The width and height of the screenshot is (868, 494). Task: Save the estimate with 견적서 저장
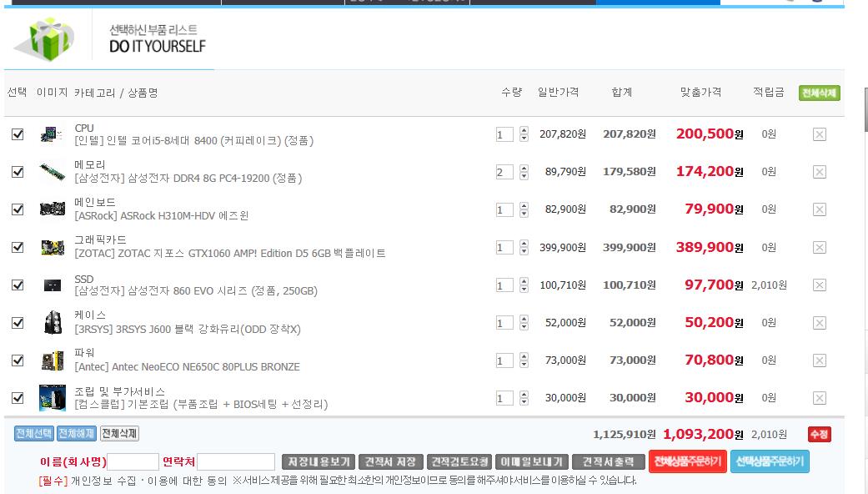click(x=391, y=462)
